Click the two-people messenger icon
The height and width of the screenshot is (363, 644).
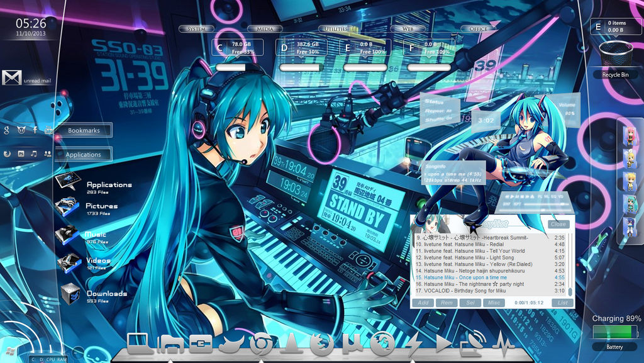(x=48, y=154)
